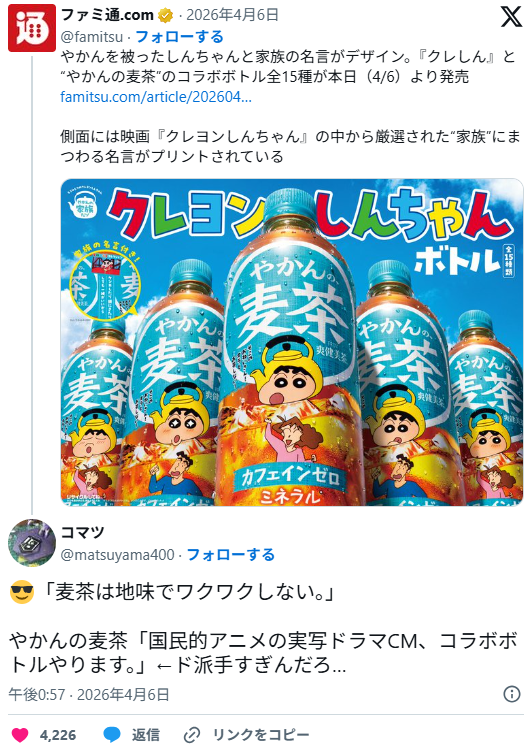Click the gold verified badge

(166, 16)
